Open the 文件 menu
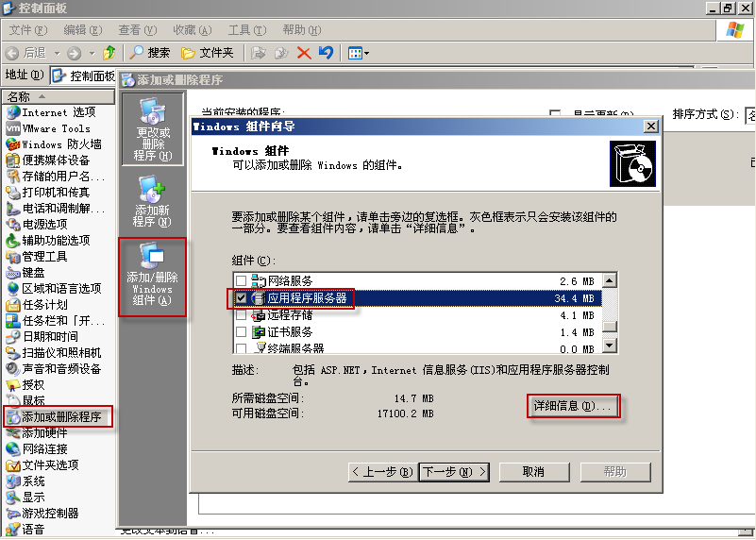The height and width of the screenshot is (540, 756). click(x=28, y=30)
